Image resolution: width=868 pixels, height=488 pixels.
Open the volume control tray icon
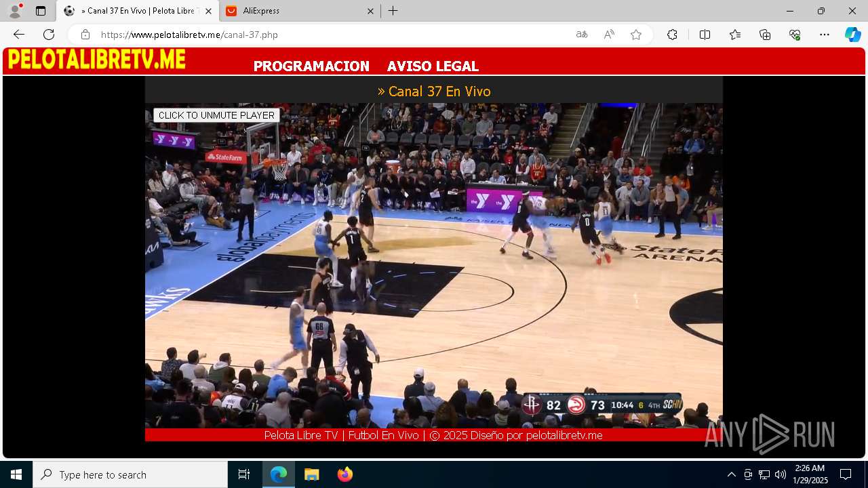[781, 474]
